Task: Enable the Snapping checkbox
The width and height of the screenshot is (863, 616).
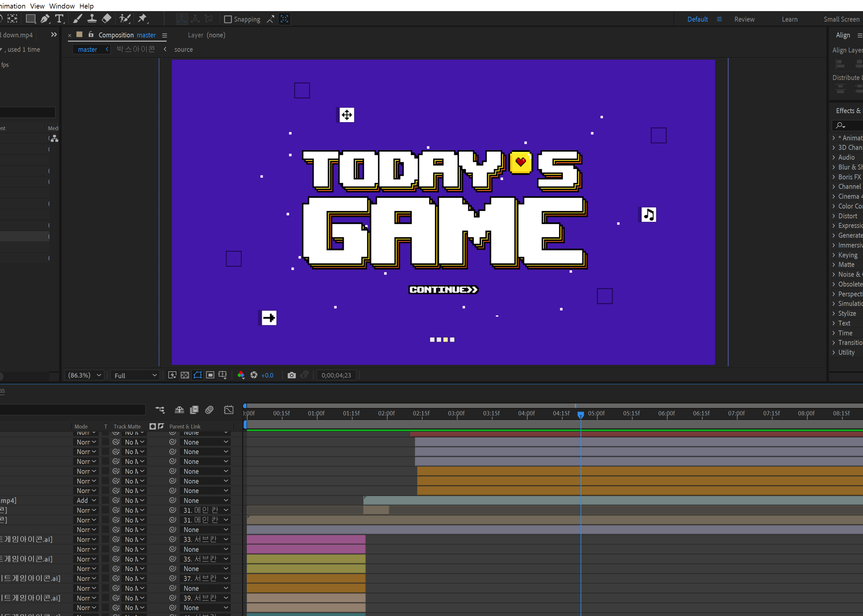Action: pyautogui.click(x=228, y=19)
